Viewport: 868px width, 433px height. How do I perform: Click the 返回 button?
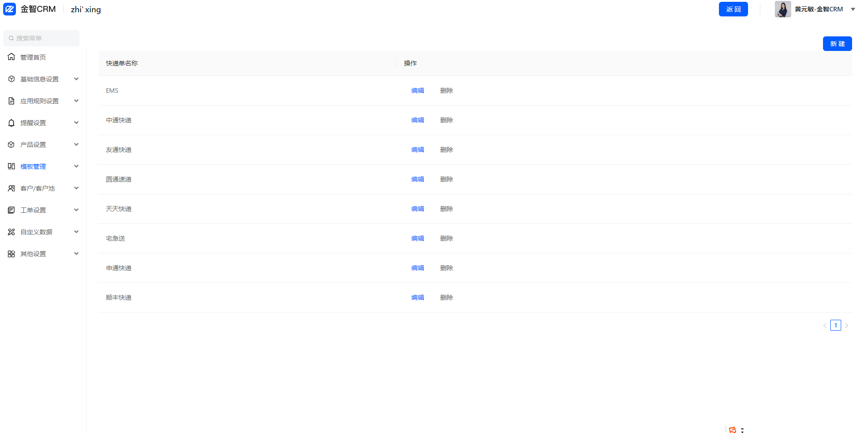(x=733, y=9)
